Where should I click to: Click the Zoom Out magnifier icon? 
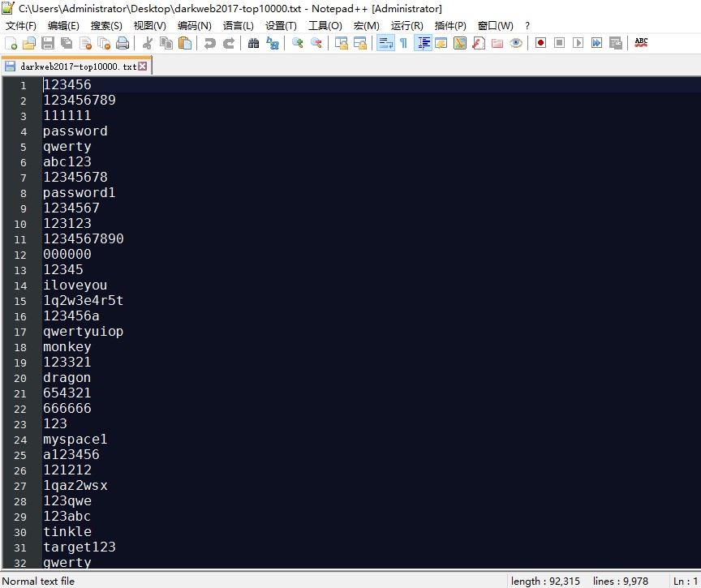pyautogui.click(x=316, y=43)
